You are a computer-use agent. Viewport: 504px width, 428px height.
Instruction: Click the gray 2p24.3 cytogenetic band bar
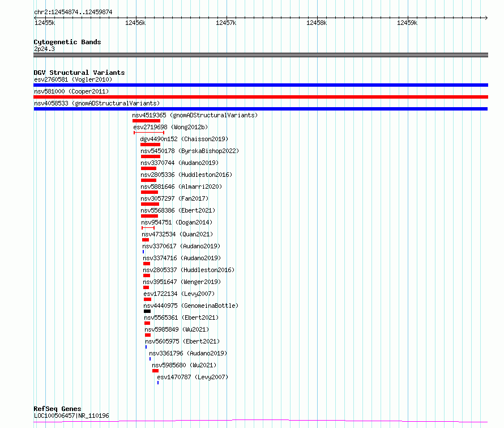(x=260, y=55)
